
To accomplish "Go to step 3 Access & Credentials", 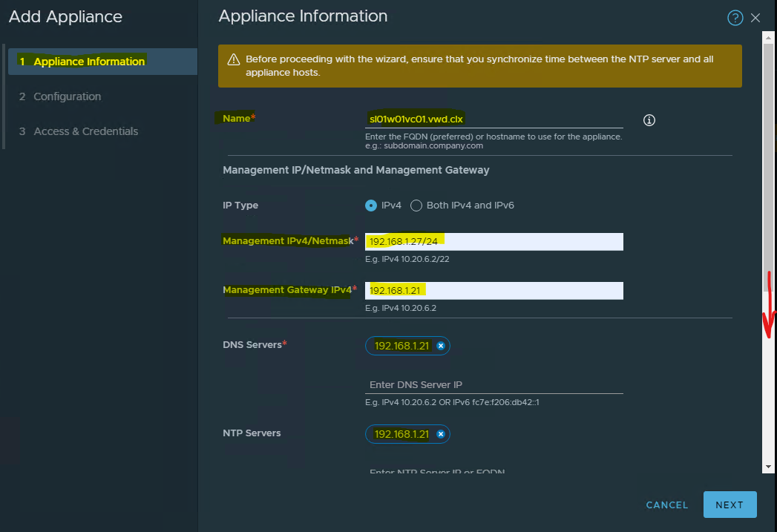I will click(85, 131).
